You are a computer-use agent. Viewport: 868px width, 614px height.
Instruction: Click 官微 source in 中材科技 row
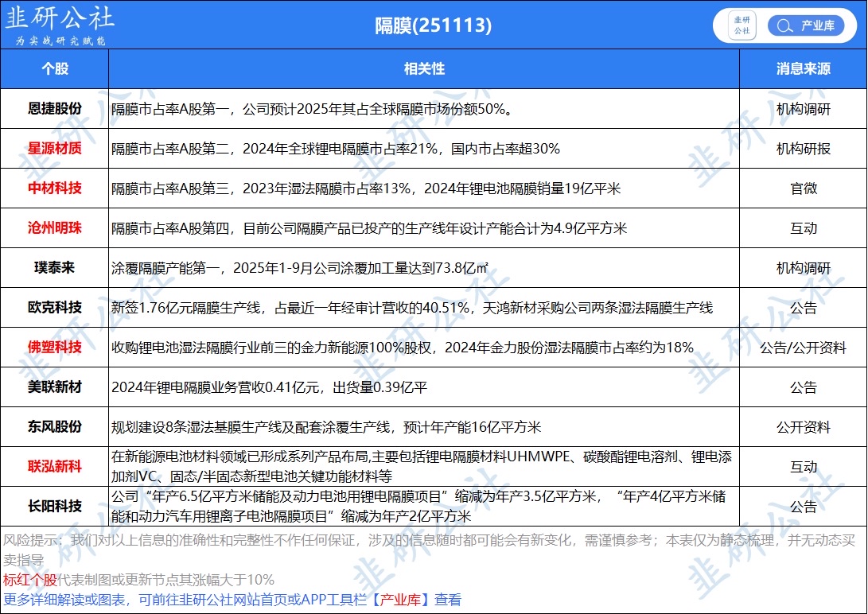click(x=804, y=188)
